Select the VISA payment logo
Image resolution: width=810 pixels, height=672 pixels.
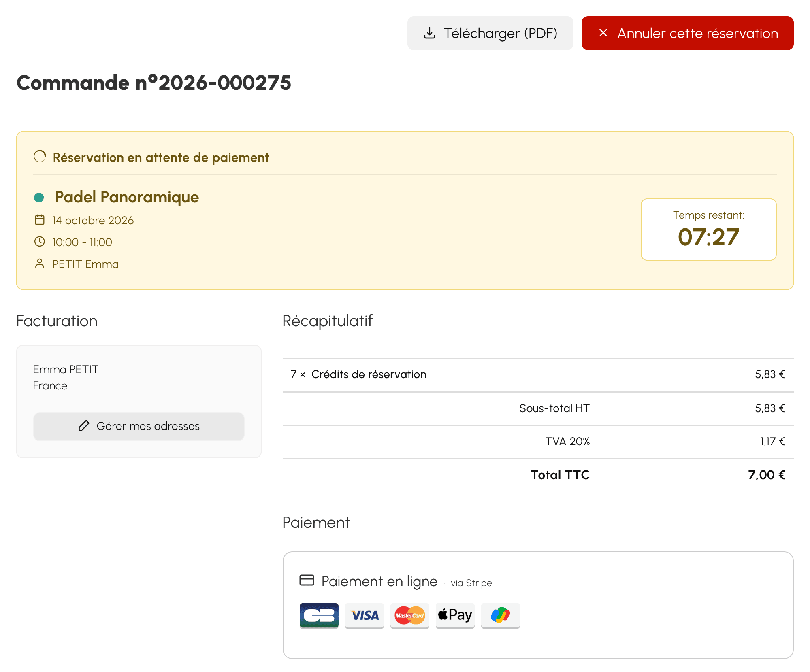(x=364, y=615)
